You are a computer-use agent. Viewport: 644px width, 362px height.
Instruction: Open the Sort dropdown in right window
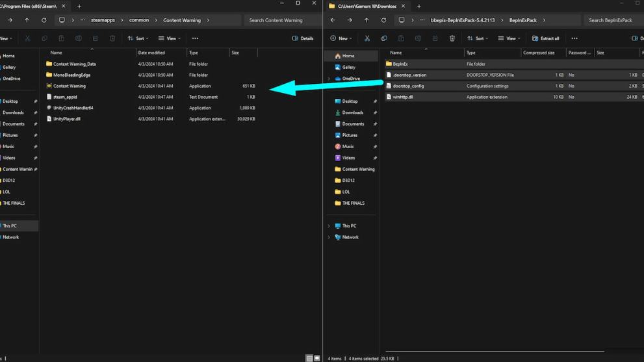(x=477, y=38)
